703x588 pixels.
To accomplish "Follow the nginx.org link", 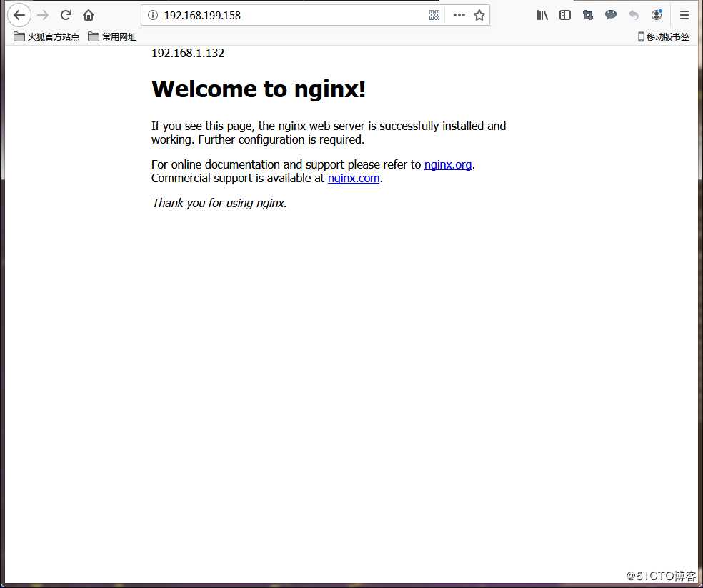I will tap(448, 164).
